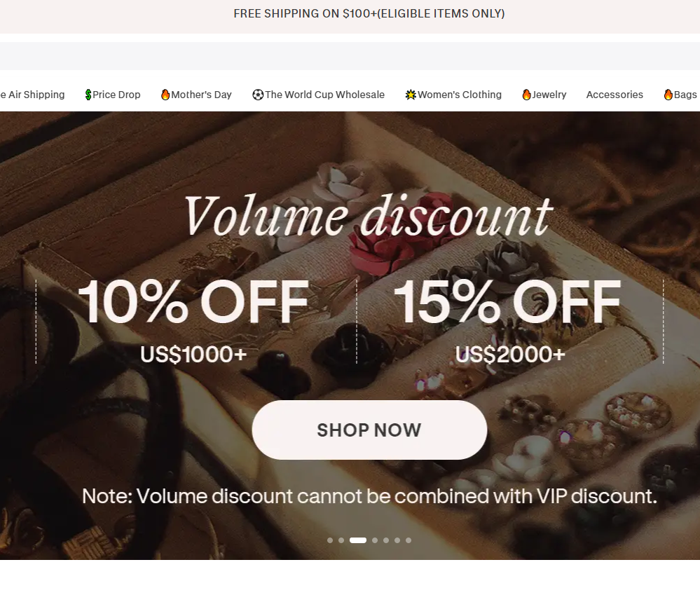
Task: Click the starburst icon beside Women's Clothing
Action: (x=411, y=95)
